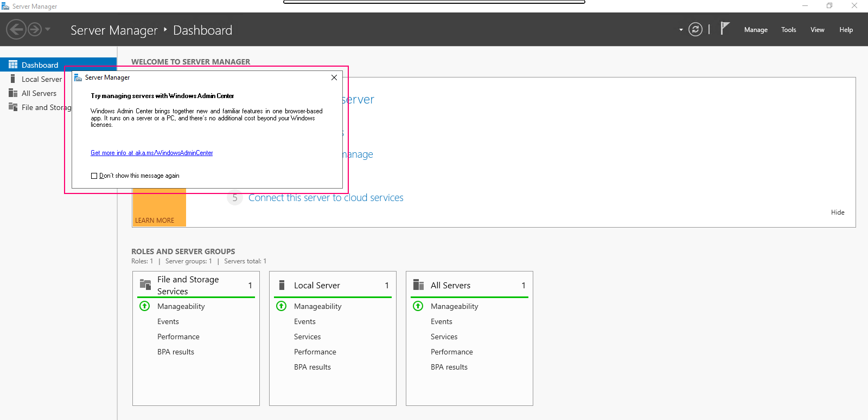The width and height of the screenshot is (868, 420).
Task: Minimize the Server Manager window
Action: coord(805,5)
